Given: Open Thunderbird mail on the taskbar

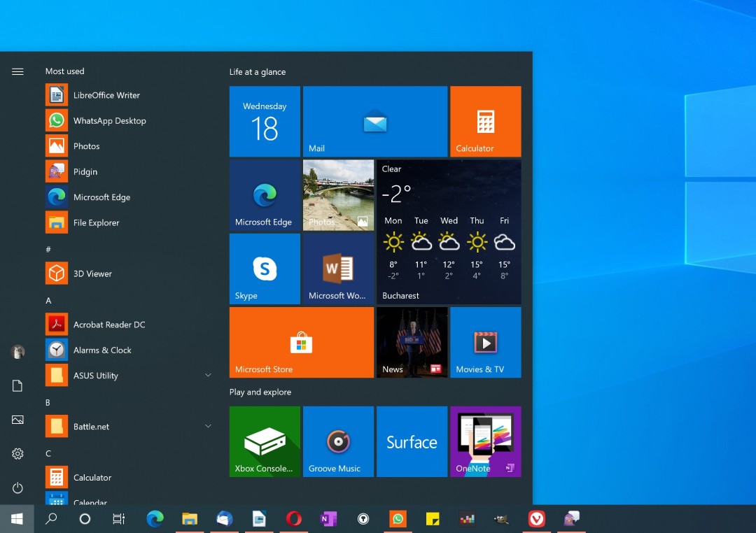Looking at the screenshot, I should point(224,518).
